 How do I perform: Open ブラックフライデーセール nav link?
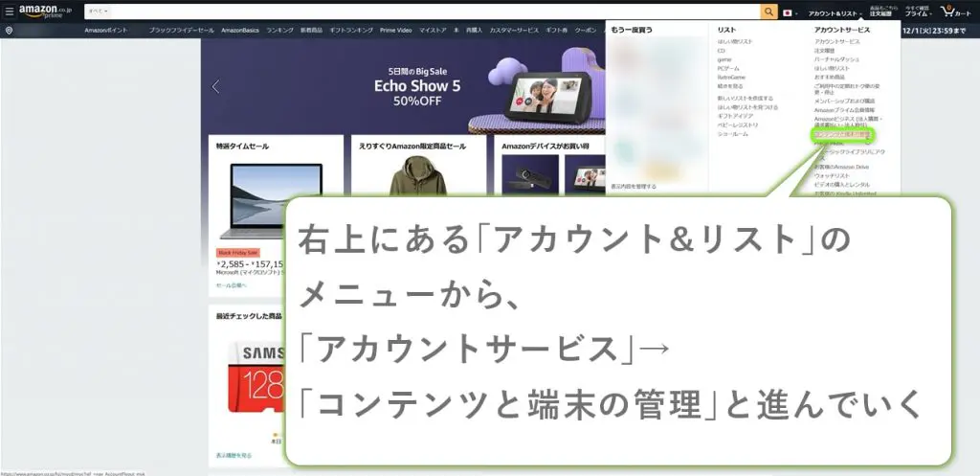click(181, 30)
